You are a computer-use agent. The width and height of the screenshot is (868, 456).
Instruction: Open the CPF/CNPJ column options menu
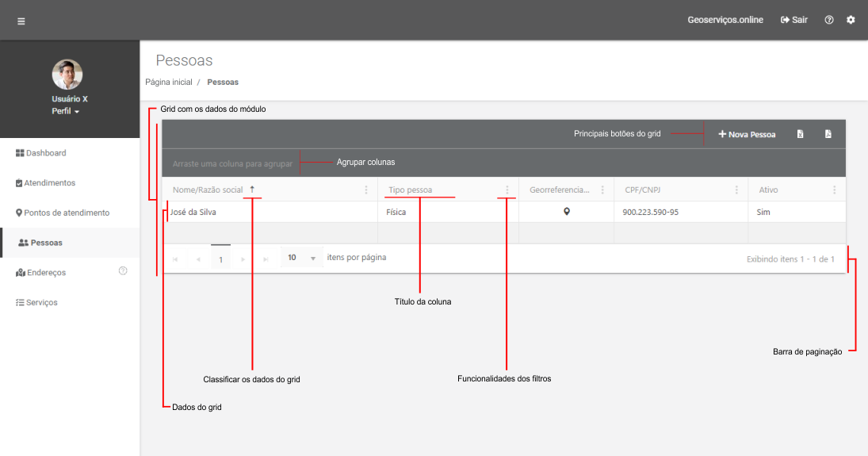[x=736, y=190]
